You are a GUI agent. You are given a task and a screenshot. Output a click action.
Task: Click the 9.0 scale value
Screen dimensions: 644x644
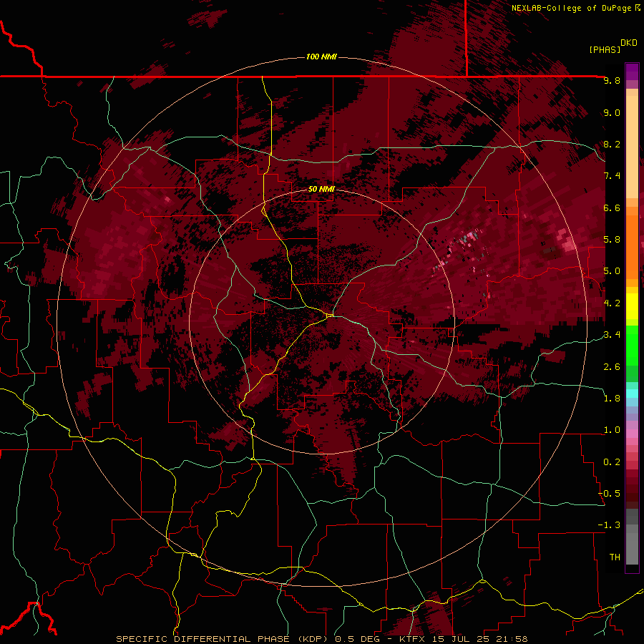[x=612, y=112]
